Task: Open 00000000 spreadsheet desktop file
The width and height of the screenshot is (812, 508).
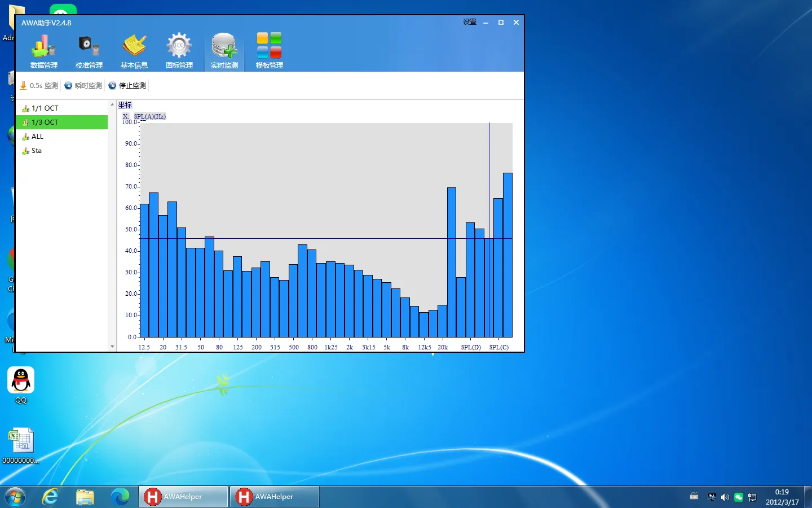Action: 21,446
